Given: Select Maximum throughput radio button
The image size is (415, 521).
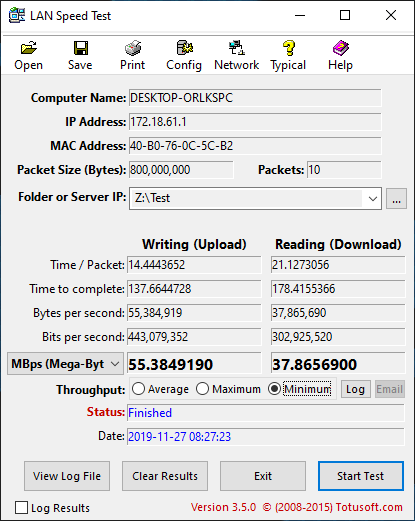Looking at the screenshot, I should tap(202, 389).
